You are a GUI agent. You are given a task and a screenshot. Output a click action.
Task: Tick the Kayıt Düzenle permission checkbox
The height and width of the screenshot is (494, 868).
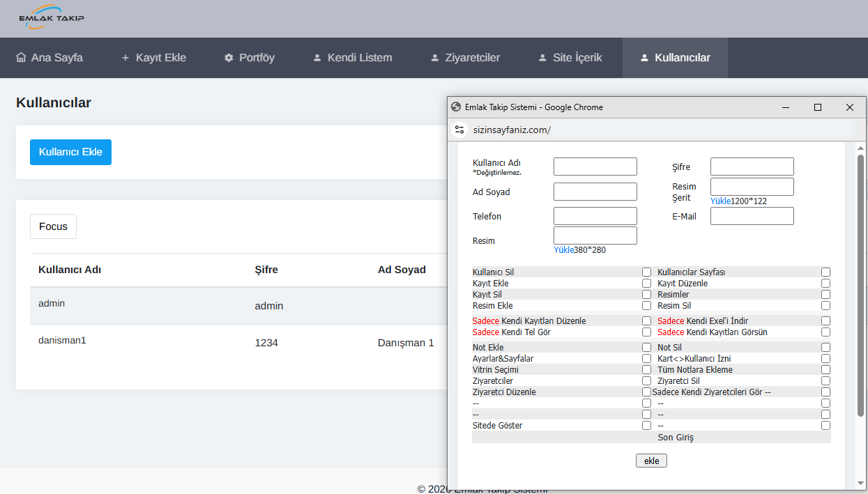click(x=825, y=284)
